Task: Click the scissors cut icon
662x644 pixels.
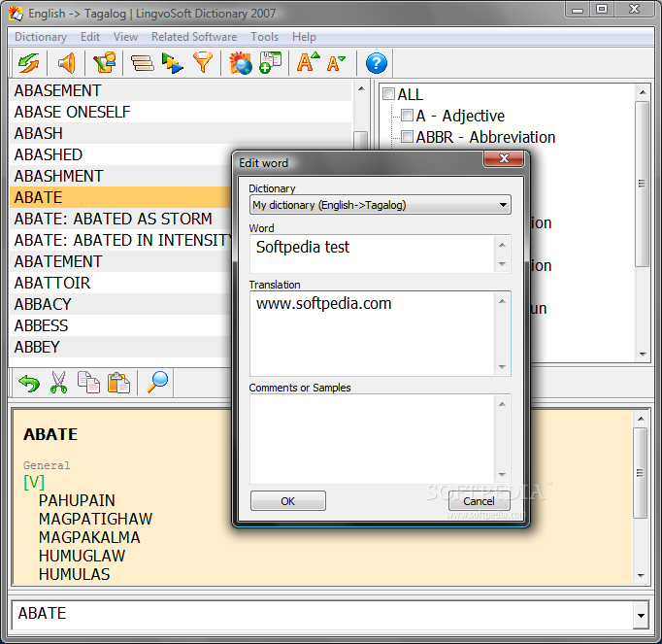Action: point(58,383)
